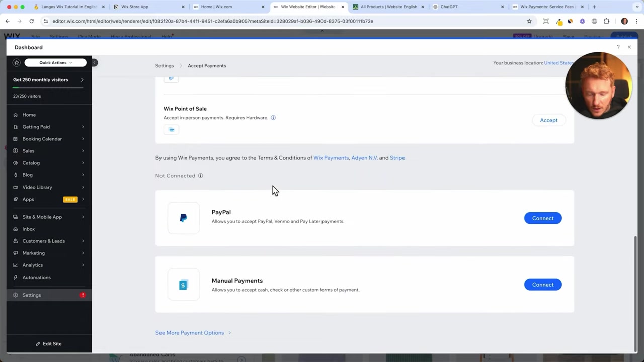This screenshot has height=362, width=644.
Task: Click the Manual Payments dollar icon
Action: tap(183, 285)
